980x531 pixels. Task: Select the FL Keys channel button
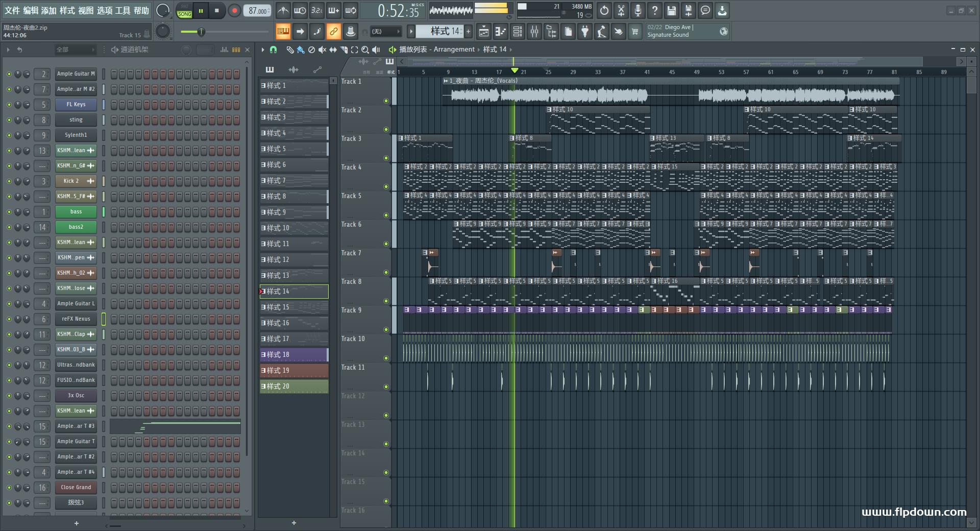pos(76,105)
